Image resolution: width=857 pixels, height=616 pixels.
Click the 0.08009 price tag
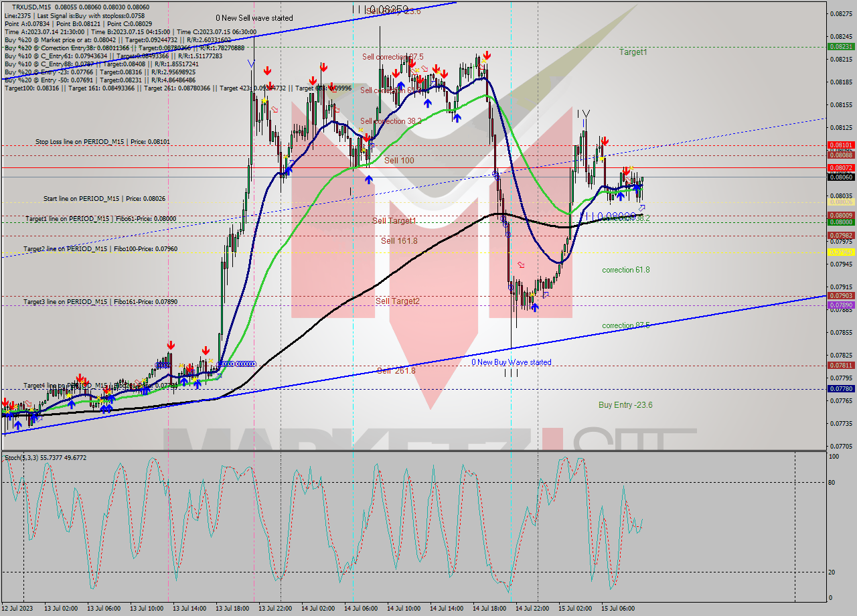[x=842, y=216]
